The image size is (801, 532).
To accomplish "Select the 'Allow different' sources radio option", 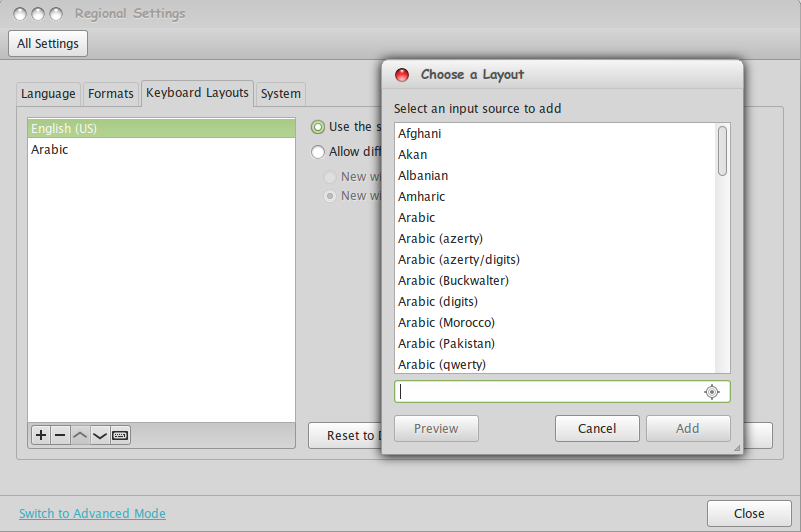I will coord(318,152).
